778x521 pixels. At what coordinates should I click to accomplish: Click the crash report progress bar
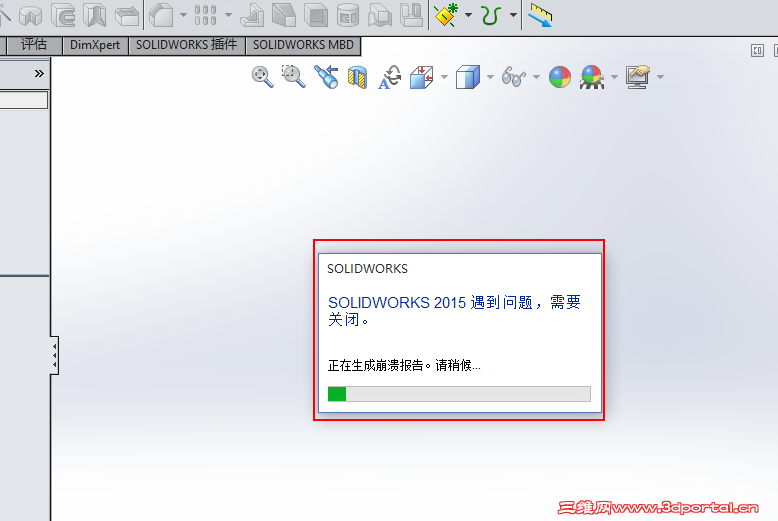(x=459, y=394)
